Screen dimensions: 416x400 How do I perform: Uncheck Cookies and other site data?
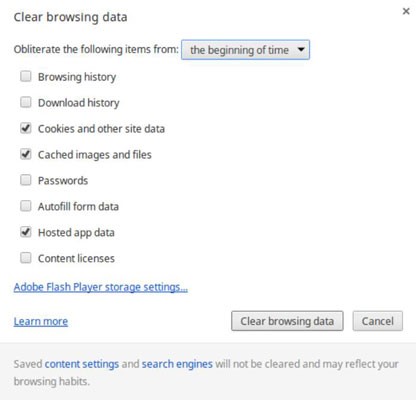26,128
